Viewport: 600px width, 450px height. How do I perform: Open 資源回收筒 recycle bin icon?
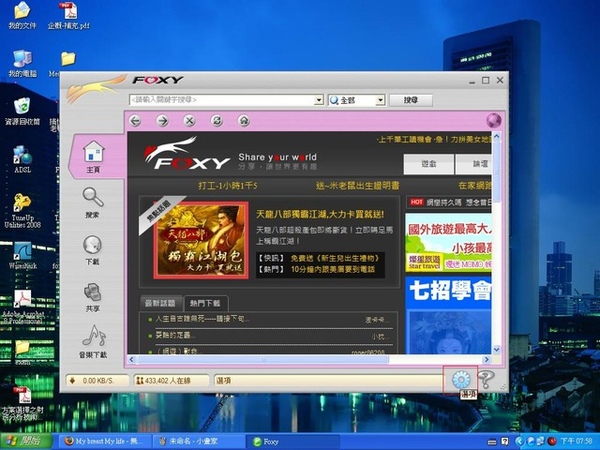22,111
